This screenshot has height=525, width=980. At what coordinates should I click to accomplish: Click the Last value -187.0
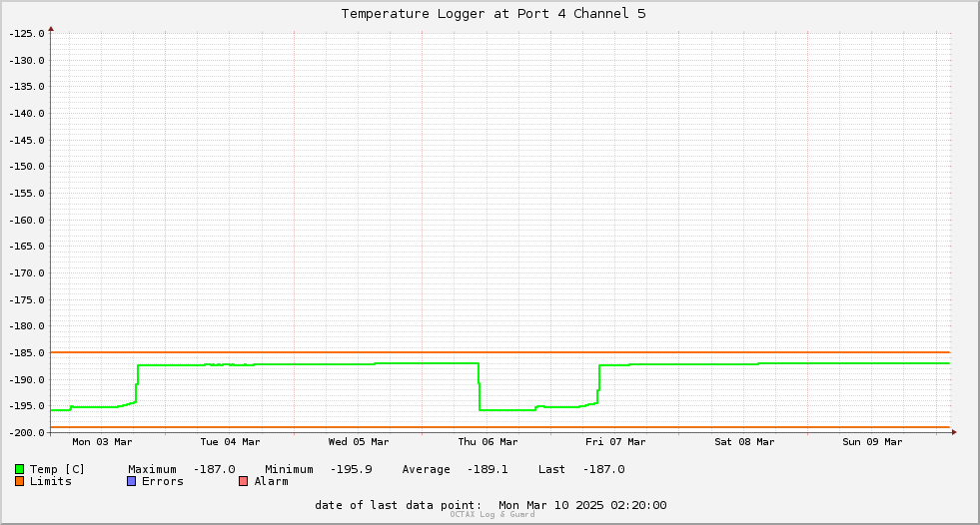(x=603, y=469)
